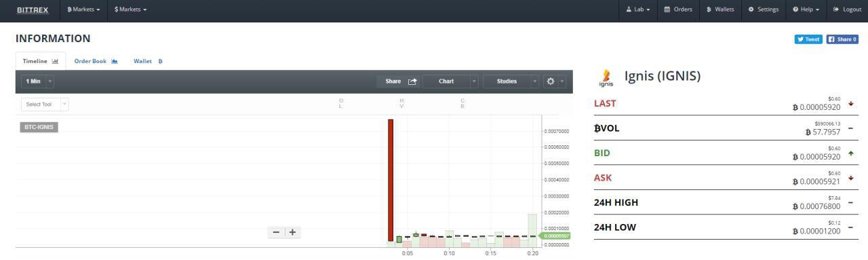Click the BTC-IGNIS chart label
Viewport: 868px width, 260px height.
tap(39, 127)
